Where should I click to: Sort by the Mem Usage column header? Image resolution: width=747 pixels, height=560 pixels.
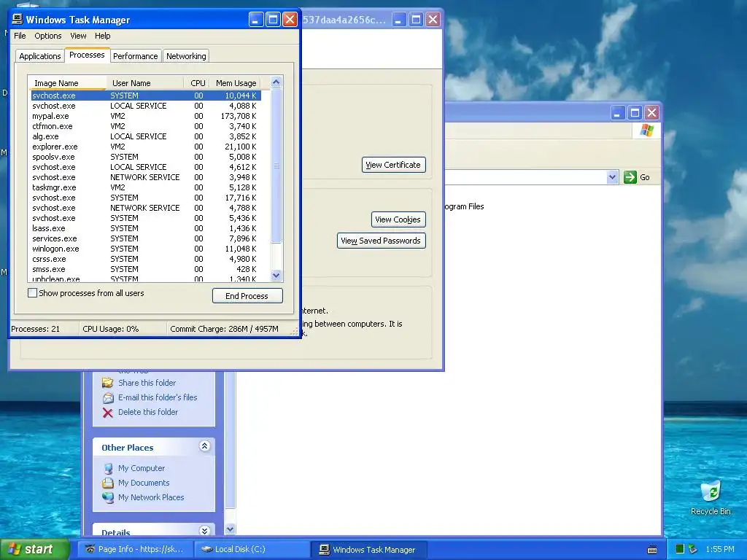pyautogui.click(x=236, y=83)
